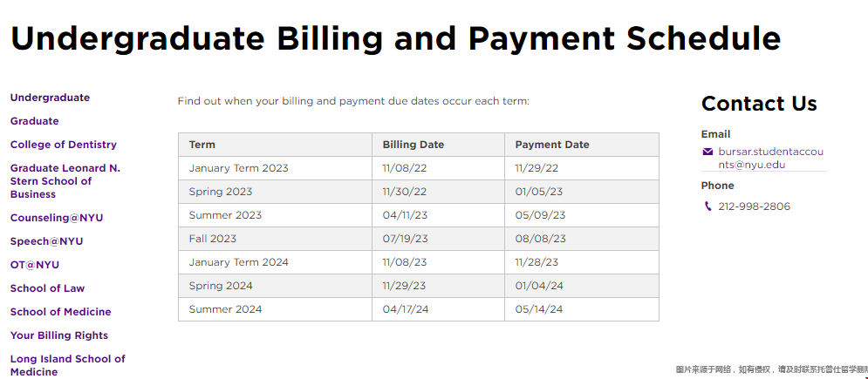
Task: Select the Counseling@NYU menu item
Action: (57, 218)
